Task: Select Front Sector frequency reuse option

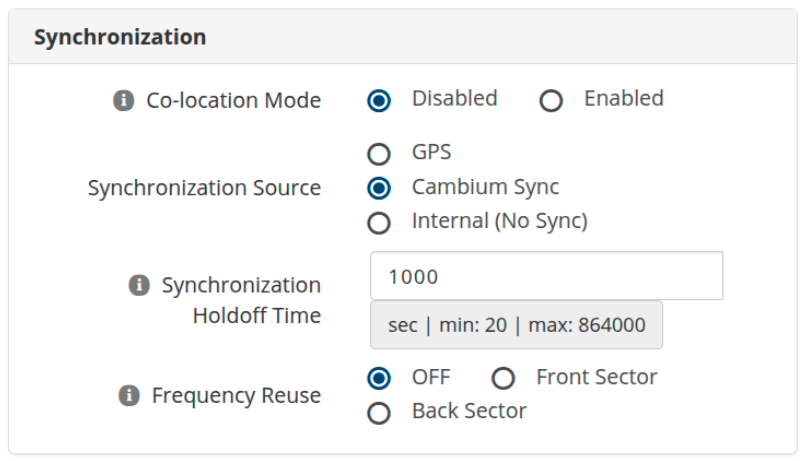Action: click(x=502, y=379)
